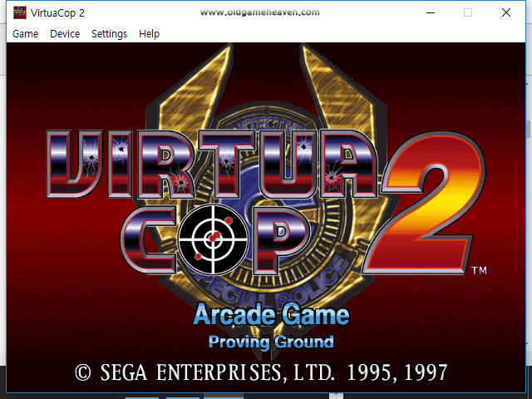The image size is (532, 399).
Task: Select the Proving Ground mode text
Action: [271, 342]
